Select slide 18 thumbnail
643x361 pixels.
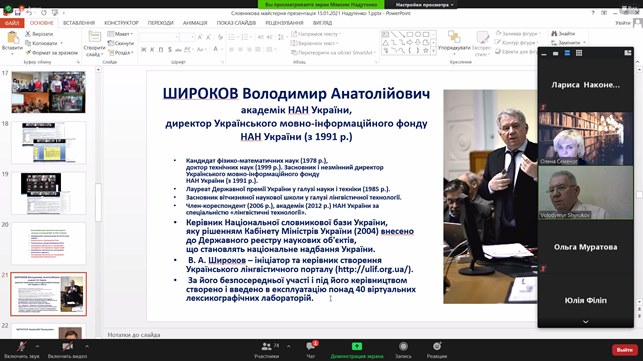[x=49, y=142]
